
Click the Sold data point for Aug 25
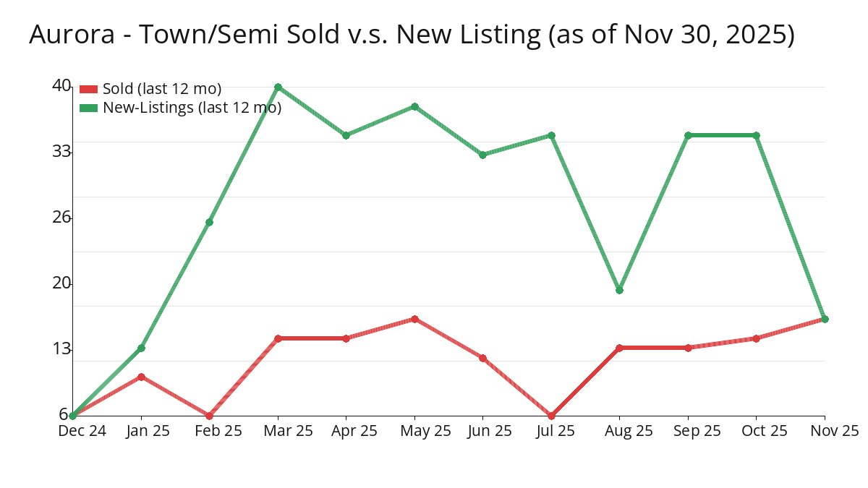click(x=619, y=348)
